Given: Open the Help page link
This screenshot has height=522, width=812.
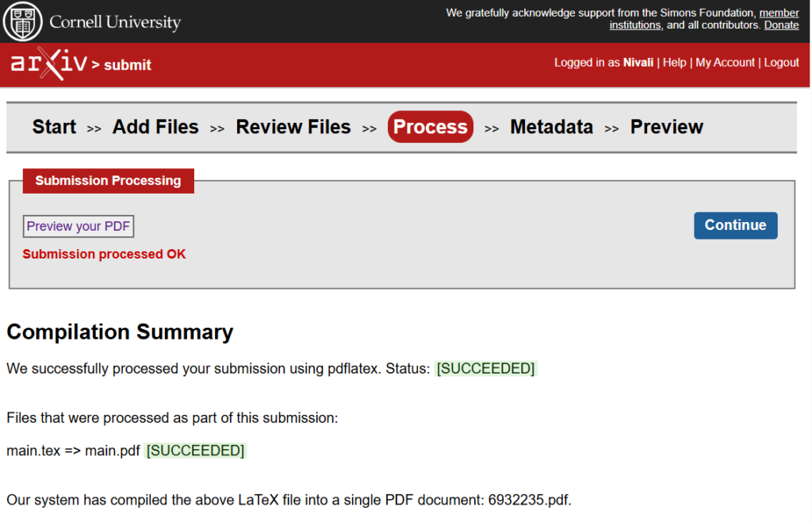Looking at the screenshot, I should (674, 63).
